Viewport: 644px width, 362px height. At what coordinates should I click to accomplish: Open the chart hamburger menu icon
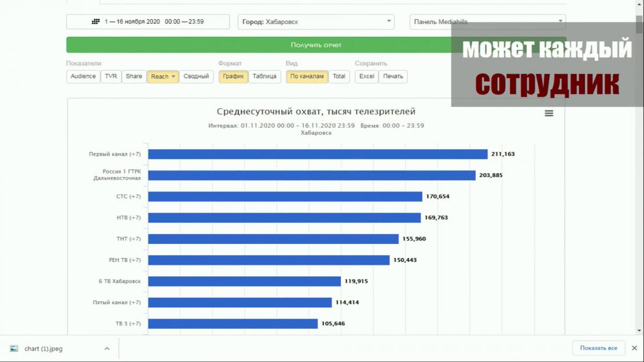[x=548, y=113]
